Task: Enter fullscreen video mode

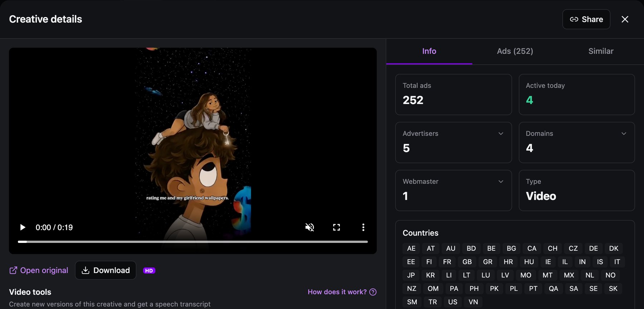Action: point(336,227)
